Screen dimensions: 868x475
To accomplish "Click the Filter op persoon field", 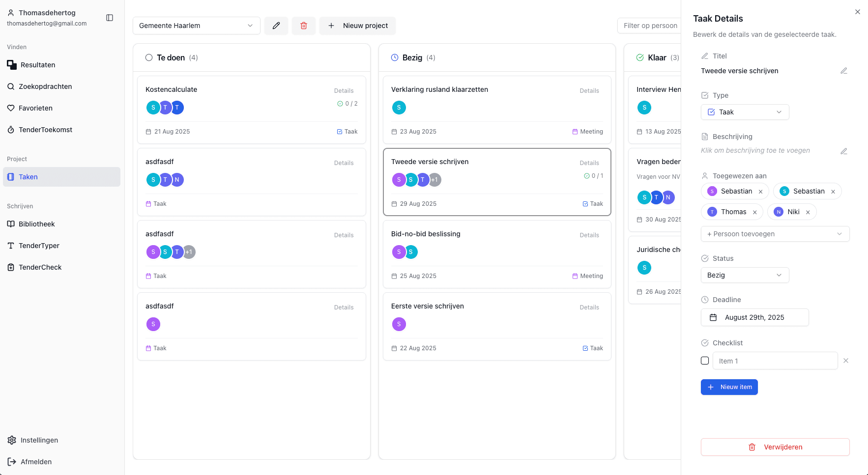I will click(650, 26).
